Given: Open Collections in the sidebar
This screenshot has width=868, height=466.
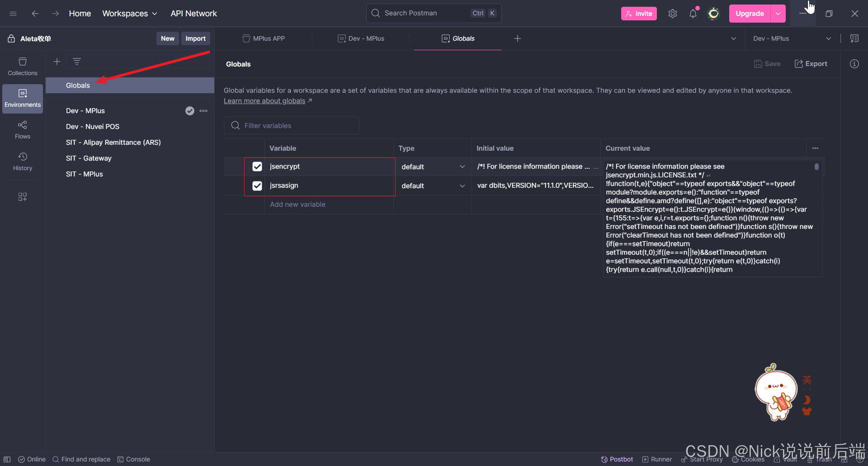Looking at the screenshot, I should [23, 67].
